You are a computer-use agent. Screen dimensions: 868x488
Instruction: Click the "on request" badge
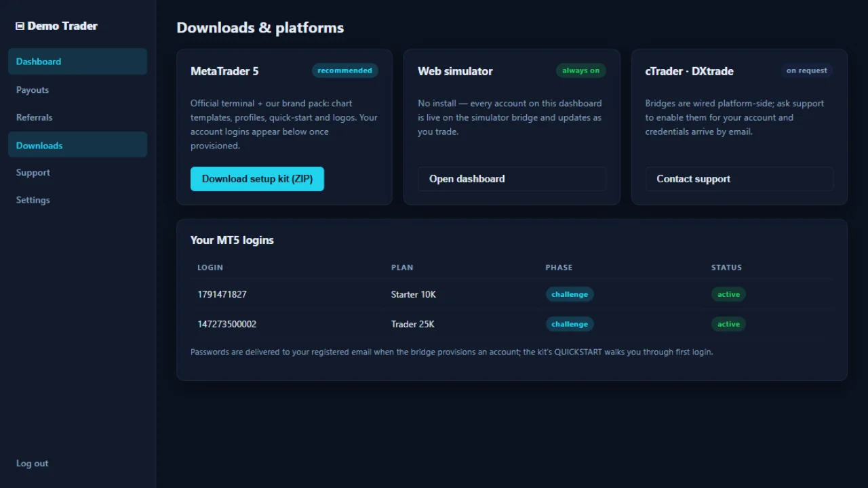[x=807, y=70]
